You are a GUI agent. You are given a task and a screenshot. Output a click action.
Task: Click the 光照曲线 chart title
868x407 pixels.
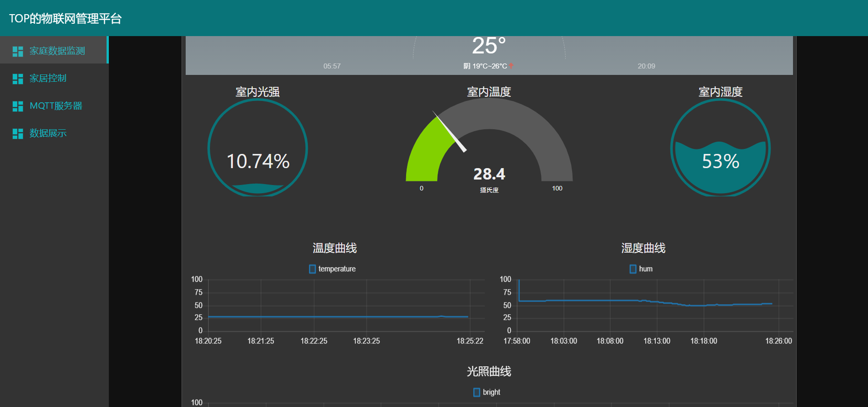[489, 371]
